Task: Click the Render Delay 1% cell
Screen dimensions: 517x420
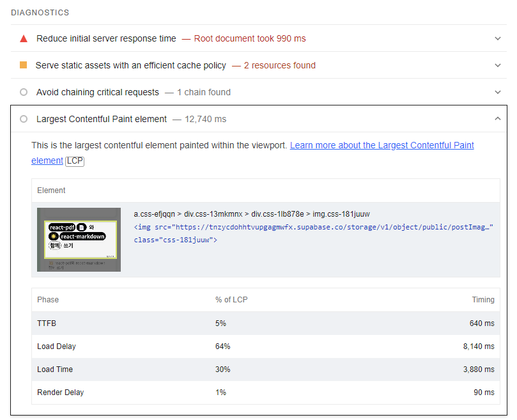Action: 220,393
